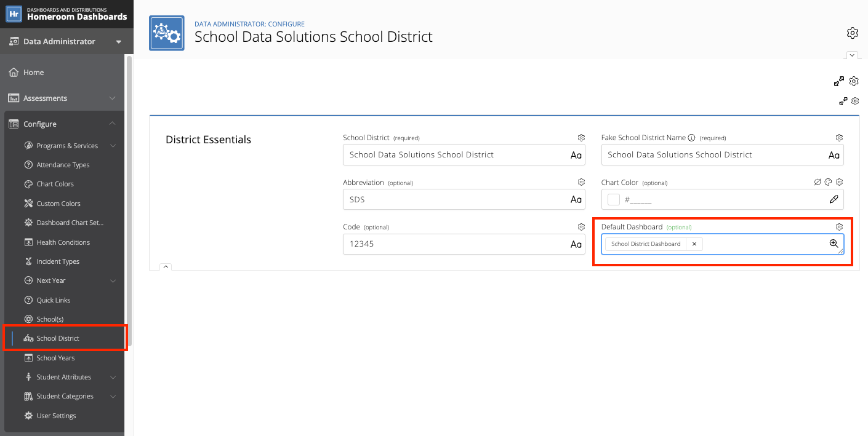The height and width of the screenshot is (436, 868).
Task: Expand the Next Year chevron
Action: point(113,280)
